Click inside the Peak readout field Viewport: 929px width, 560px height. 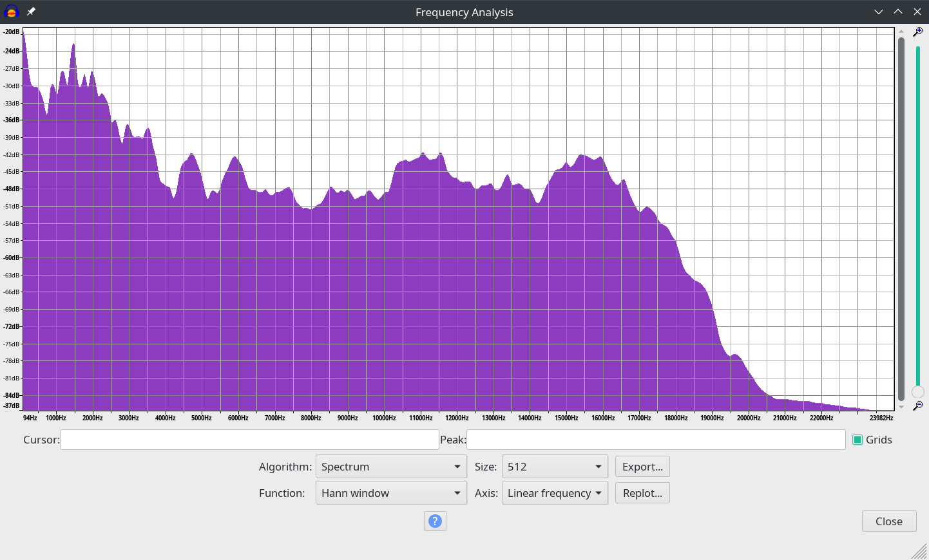[656, 440]
